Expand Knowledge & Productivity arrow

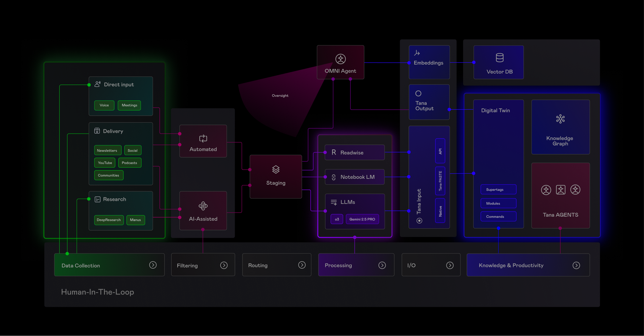click(576, 265)
